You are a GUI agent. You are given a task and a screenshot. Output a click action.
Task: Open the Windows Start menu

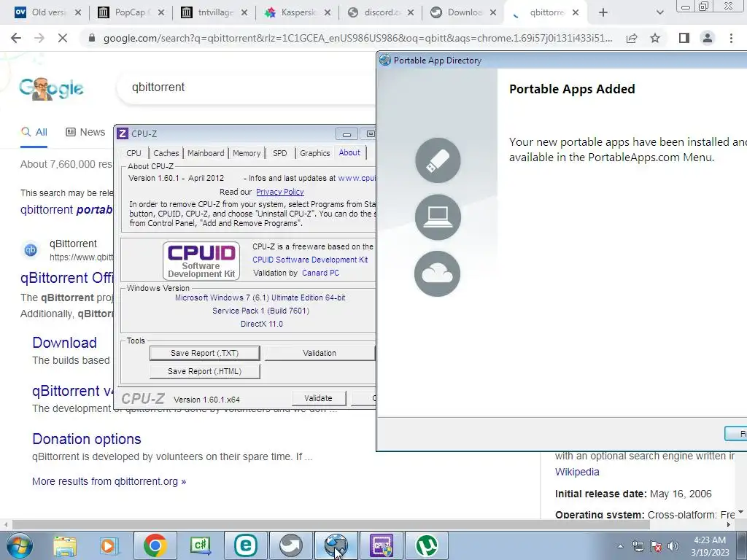[x=19, y=545]
